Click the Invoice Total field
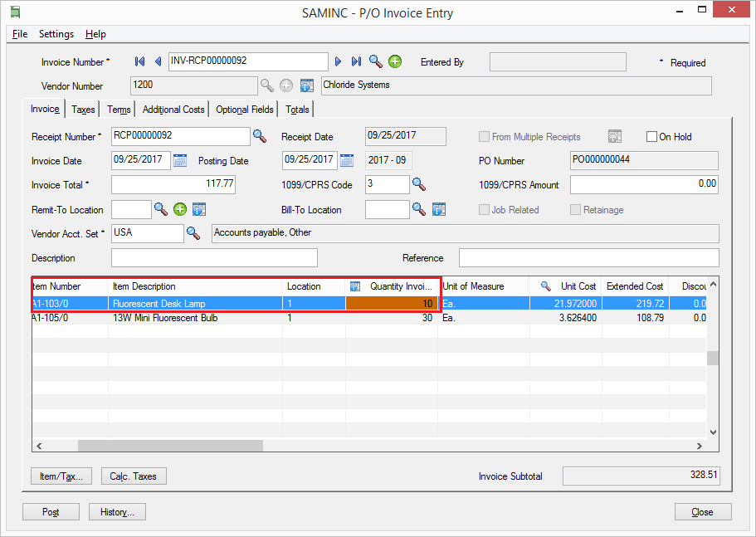This screenshot has height=537, width=756. (x=173, y=184)
